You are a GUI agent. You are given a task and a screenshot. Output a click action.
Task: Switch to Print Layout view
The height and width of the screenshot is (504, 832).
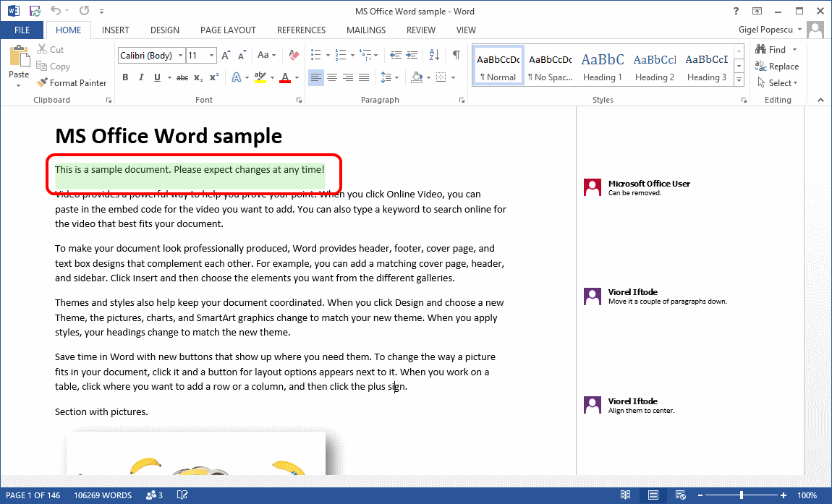click(x=653, y=495)
